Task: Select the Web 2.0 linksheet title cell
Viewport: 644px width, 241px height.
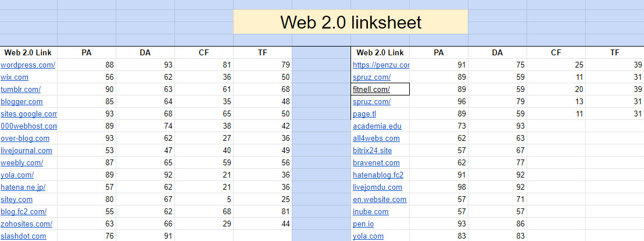Action: click(350, 22)
